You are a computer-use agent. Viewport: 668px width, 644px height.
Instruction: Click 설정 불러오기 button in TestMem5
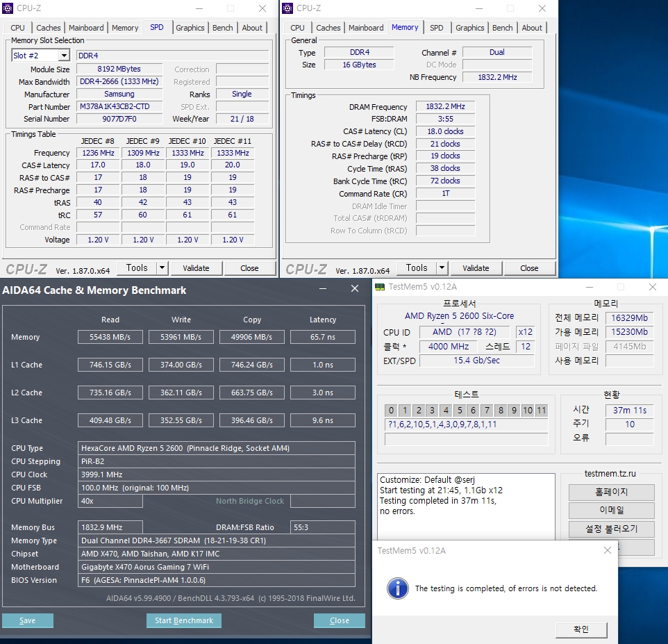click(611, 529)
